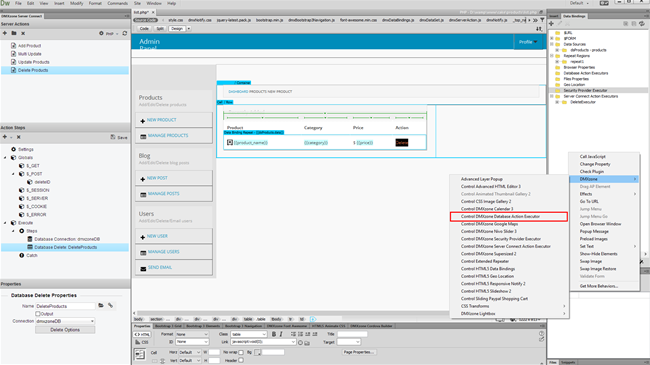The image size is (650, 365).
Task: Select the Delete Products server action
Action: tap(65, 71)
